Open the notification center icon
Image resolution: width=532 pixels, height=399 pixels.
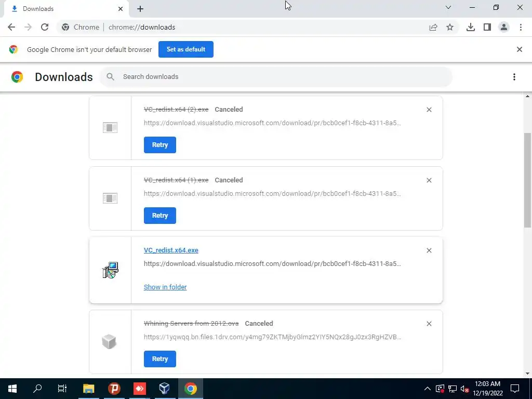[515, 389]
